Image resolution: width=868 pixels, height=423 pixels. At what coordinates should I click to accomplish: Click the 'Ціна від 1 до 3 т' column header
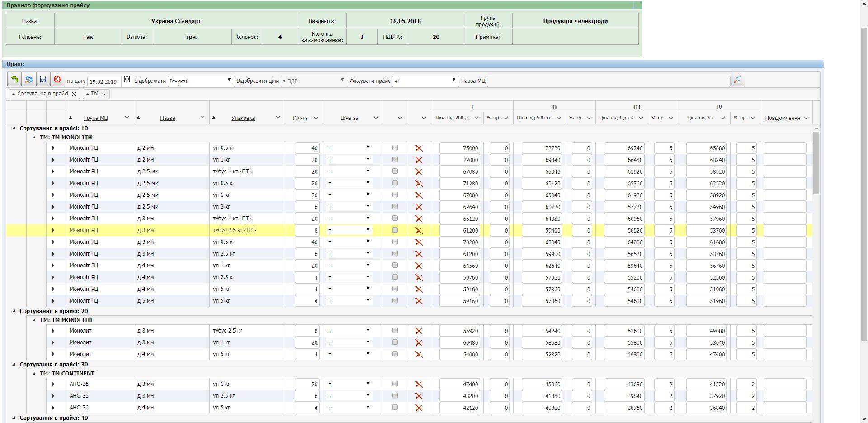point(618,118)
